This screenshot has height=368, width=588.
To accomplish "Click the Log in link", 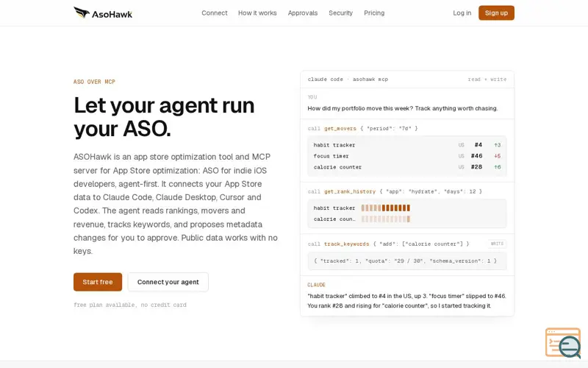I will [462, 13].
